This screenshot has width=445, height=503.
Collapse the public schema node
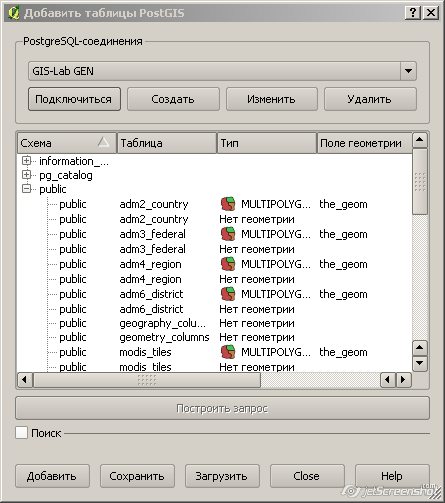click(26, 189)
